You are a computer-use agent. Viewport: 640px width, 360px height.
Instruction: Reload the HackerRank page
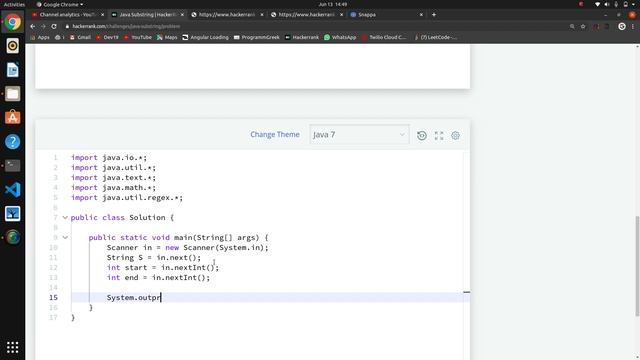coord(54,26)
